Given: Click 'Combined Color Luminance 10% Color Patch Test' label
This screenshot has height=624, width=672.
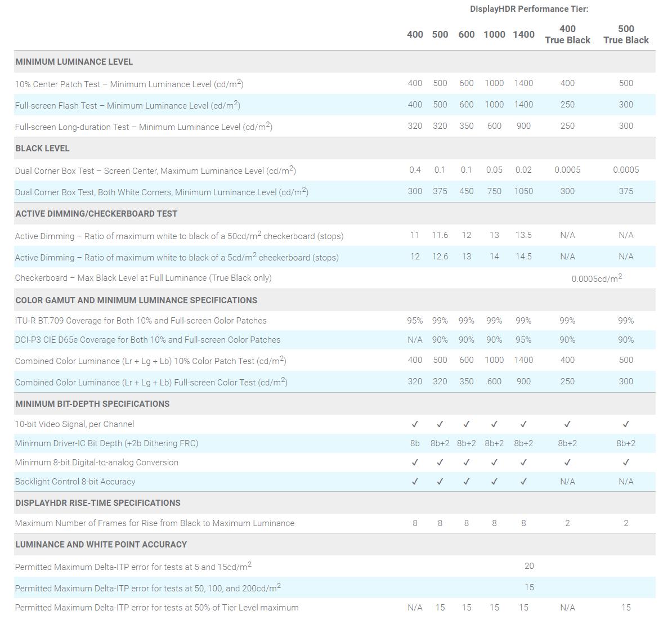Looking at the screenshot, I should (x=150, y=361).
